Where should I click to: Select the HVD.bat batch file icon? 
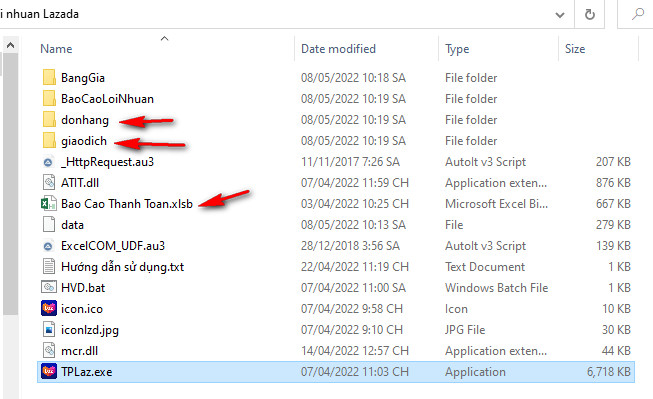pos(49,287)
